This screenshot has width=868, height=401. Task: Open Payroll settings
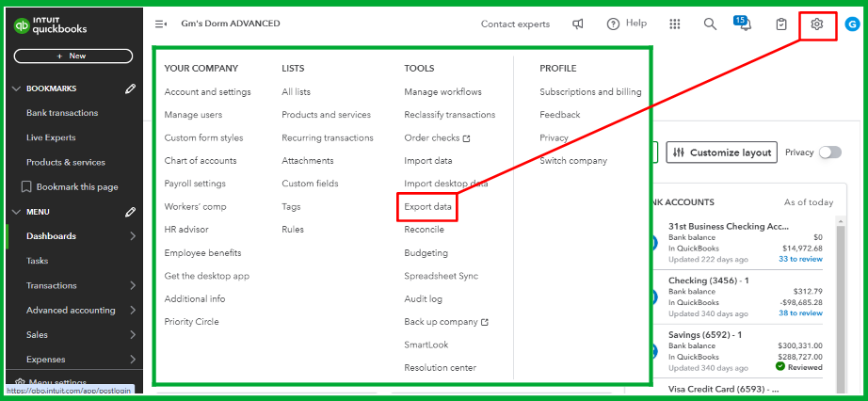pyautogui.click(x=195, y=184)
